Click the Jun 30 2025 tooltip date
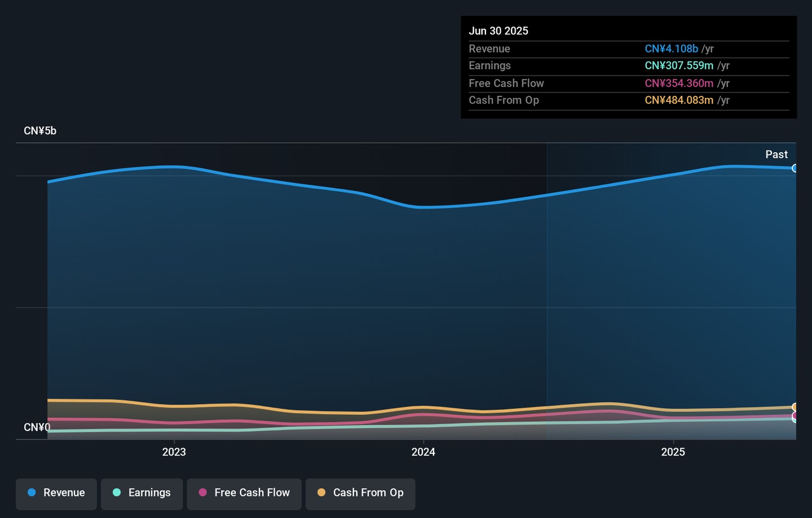Viewport: 812px width, 518px height. (x=498, y=31)
